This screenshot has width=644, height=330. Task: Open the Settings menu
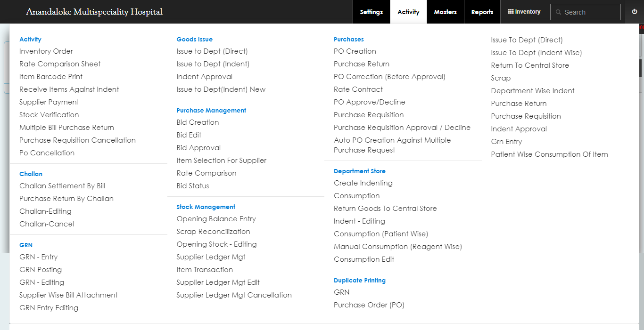[x=371, y=12]
